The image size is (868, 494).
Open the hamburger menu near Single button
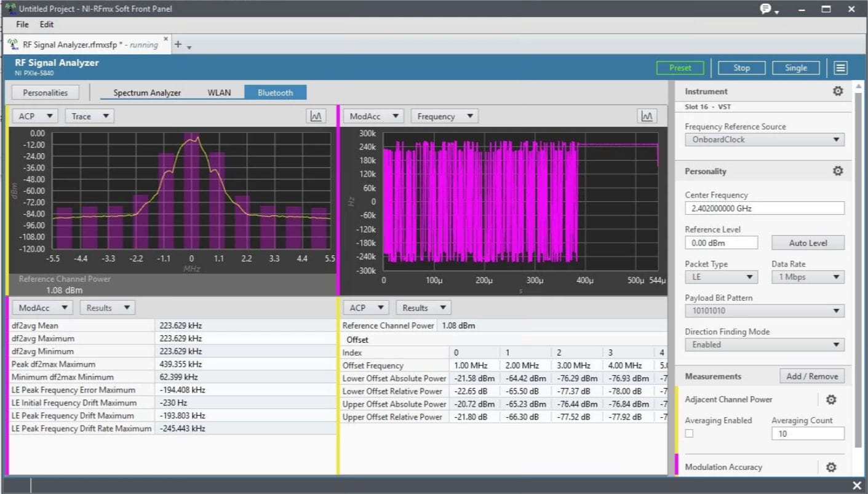click(840, 68)
